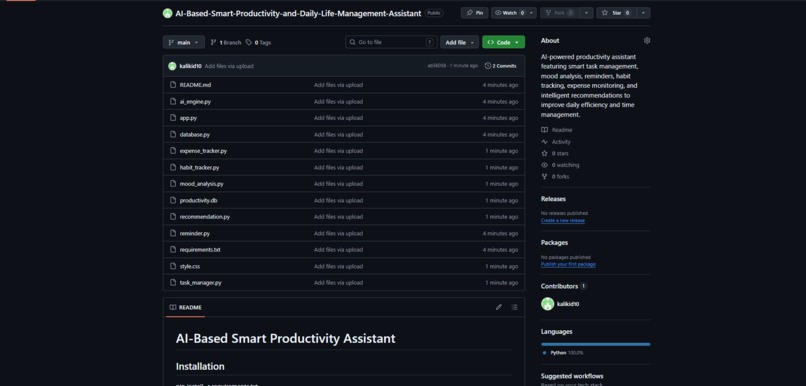Select the README tab

(186, 307)
